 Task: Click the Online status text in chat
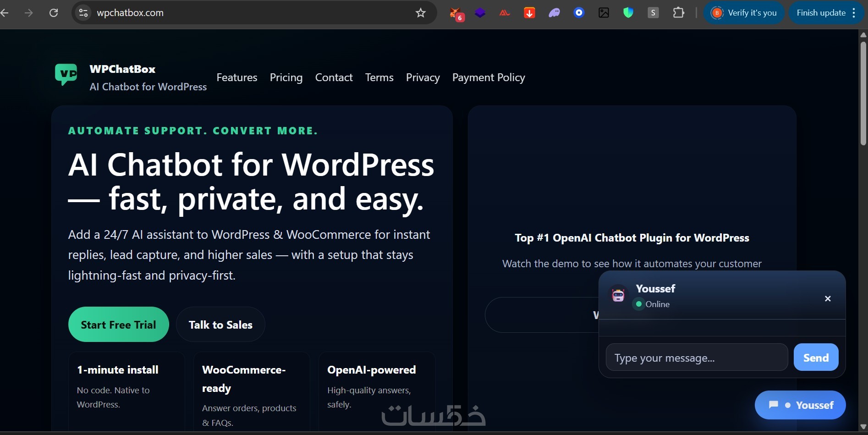point(658,304)
